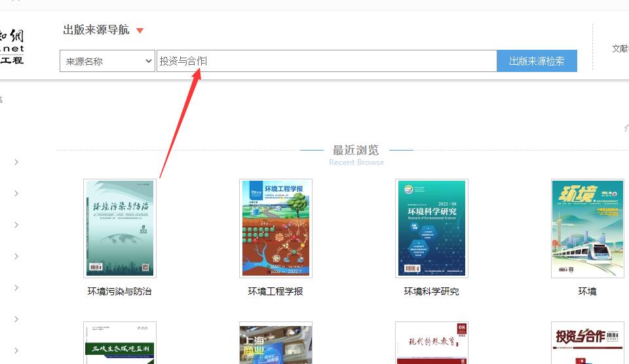Expand the 出版来源导航 red triangle dropdown
629x364 pixels.
140,31
